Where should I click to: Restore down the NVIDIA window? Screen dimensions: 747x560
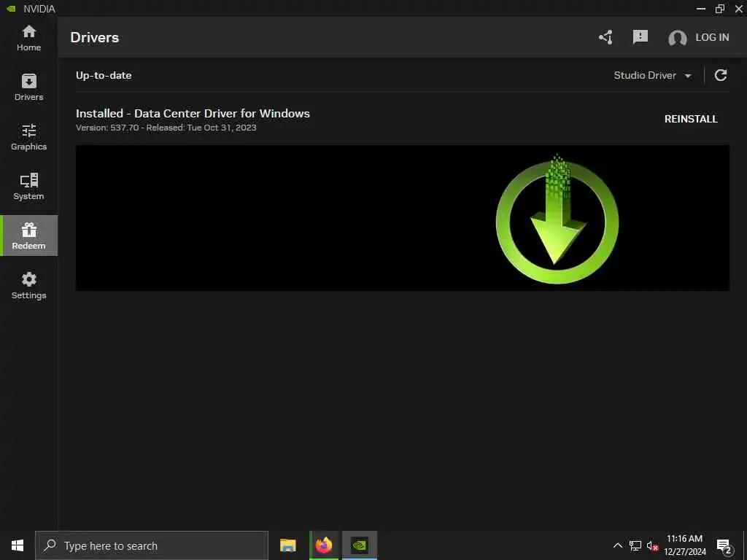[x=720, y=9]
